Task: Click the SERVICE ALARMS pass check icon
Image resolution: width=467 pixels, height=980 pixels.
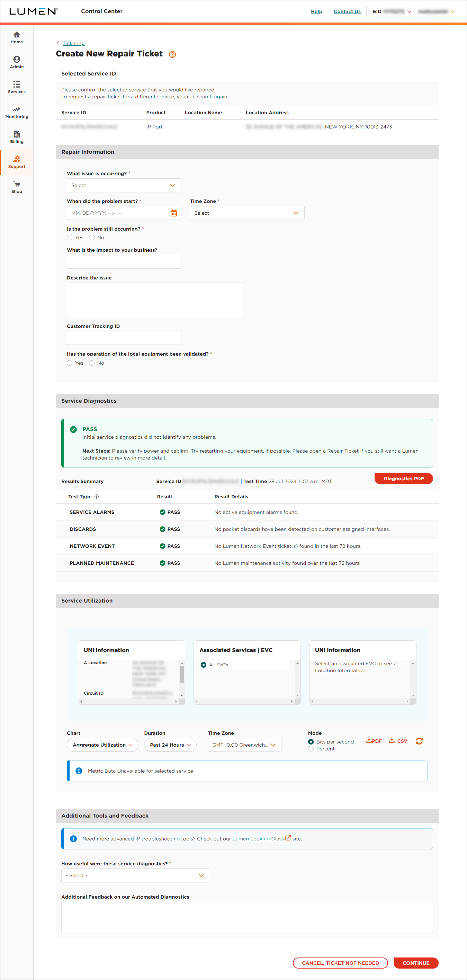Action: pyautogui.click(x=162, y=512)
